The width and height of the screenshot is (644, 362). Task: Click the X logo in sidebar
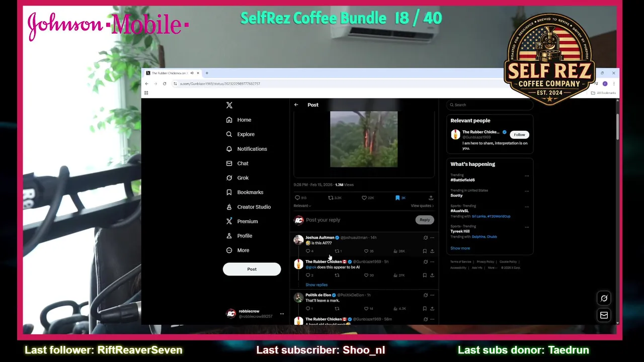229,105
